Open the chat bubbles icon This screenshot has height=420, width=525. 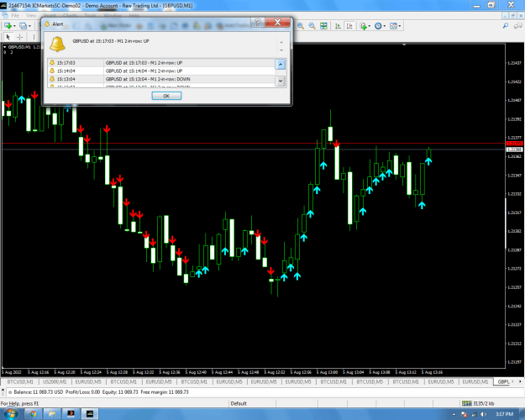coord(517,26)
